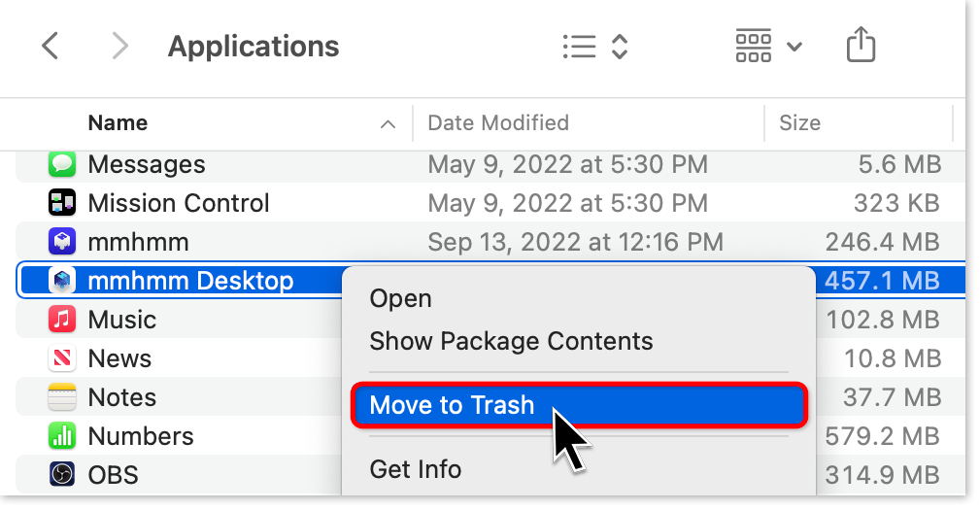The image size is (980, 510).
Task: Click size value 457.1 MB
Action: click(x=882, y=281)
